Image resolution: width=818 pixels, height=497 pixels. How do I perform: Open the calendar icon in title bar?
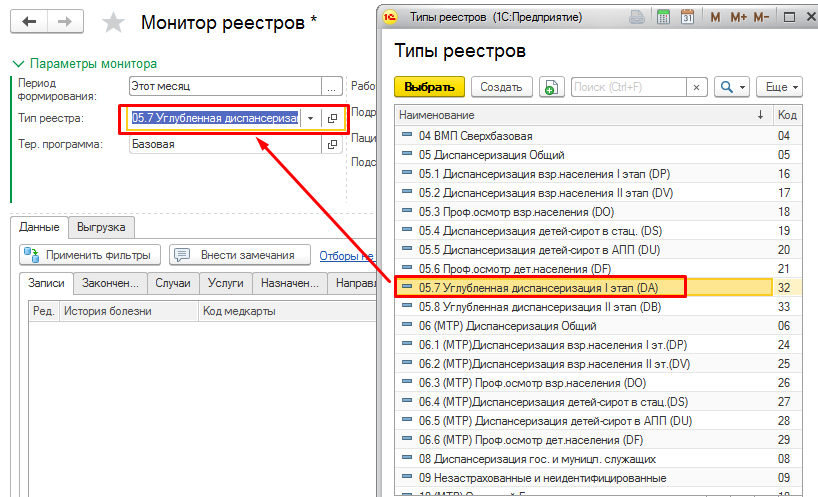tap(687, 17)
